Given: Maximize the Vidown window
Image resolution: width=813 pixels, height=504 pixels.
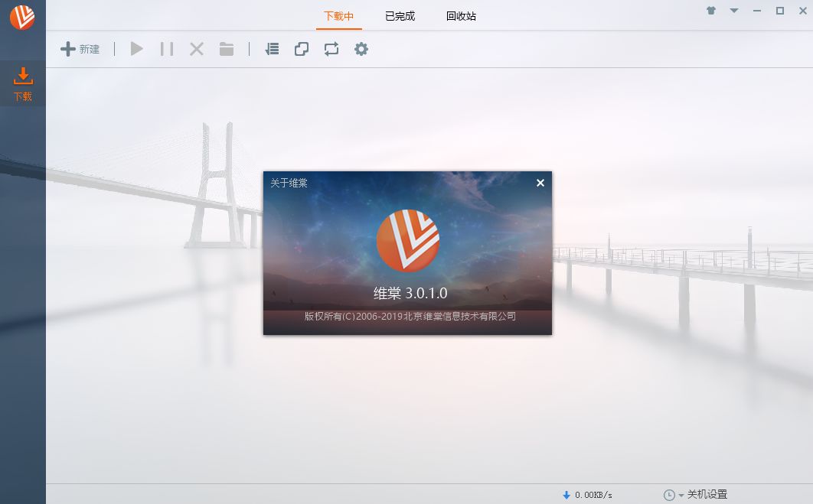Looking at the screenshot, I should click(780, 11).
